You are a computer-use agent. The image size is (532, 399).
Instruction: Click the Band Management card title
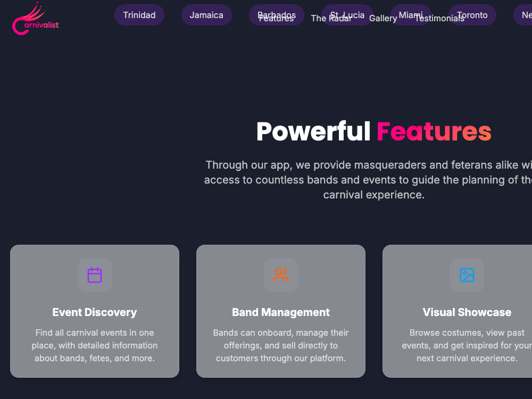point(280,312)
